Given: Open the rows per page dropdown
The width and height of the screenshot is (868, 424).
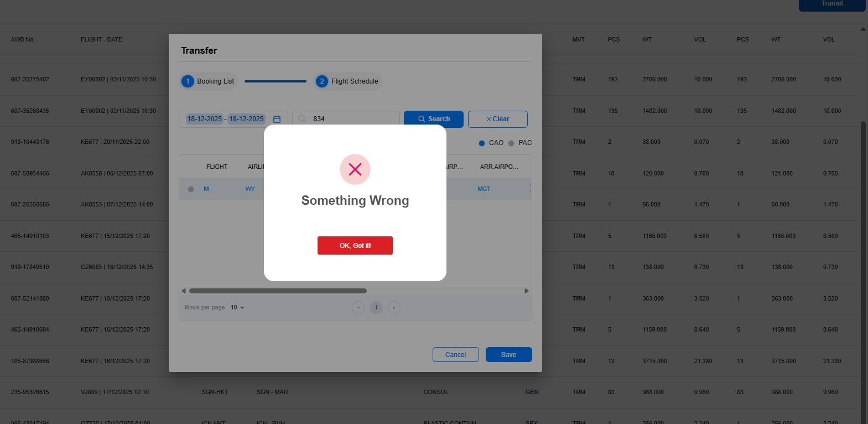Looking at the screenshot, I should tap(237, 308).
